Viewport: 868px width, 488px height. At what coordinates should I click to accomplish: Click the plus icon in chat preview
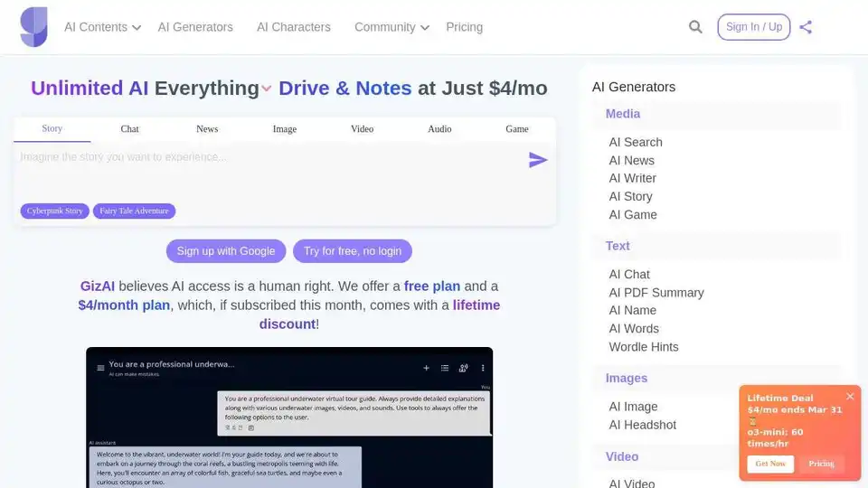pos(426,368)
